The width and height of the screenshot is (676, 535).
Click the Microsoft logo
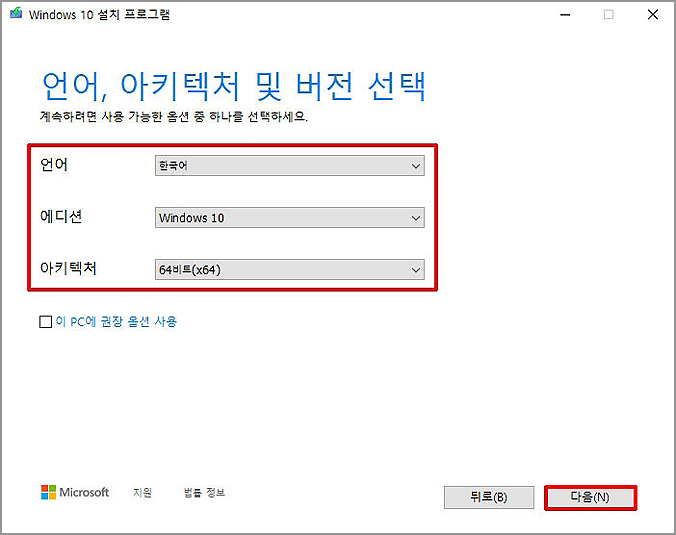point(75,492)
